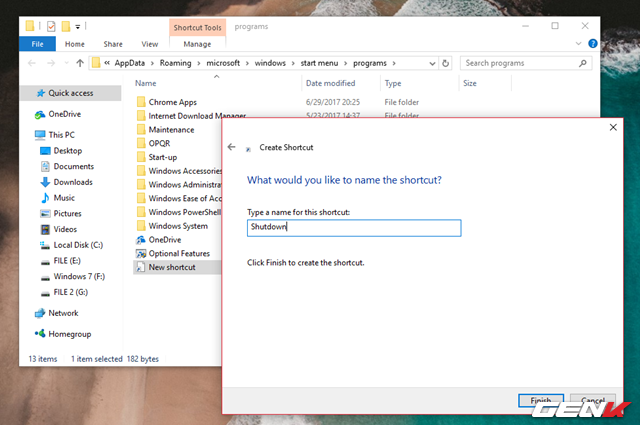Open the Customize Quick Access Toolbar dropdown
The image size is (640, 425).
[78, 27]
